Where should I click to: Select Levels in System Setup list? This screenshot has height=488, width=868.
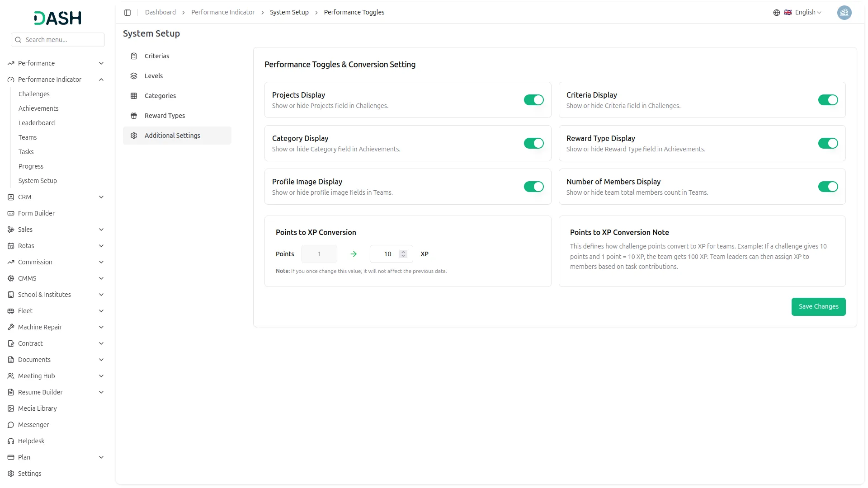pos(177,76)
